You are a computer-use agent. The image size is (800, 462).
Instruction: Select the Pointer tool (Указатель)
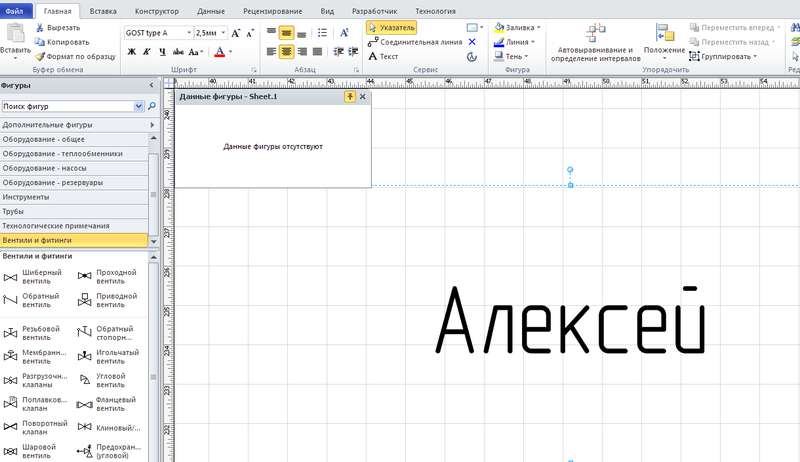[x=391, y=28]
